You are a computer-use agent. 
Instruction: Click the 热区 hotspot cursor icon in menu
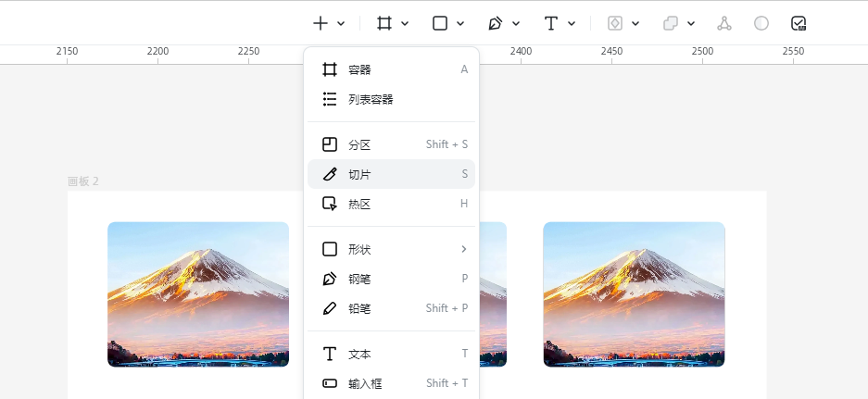(330, 205)
